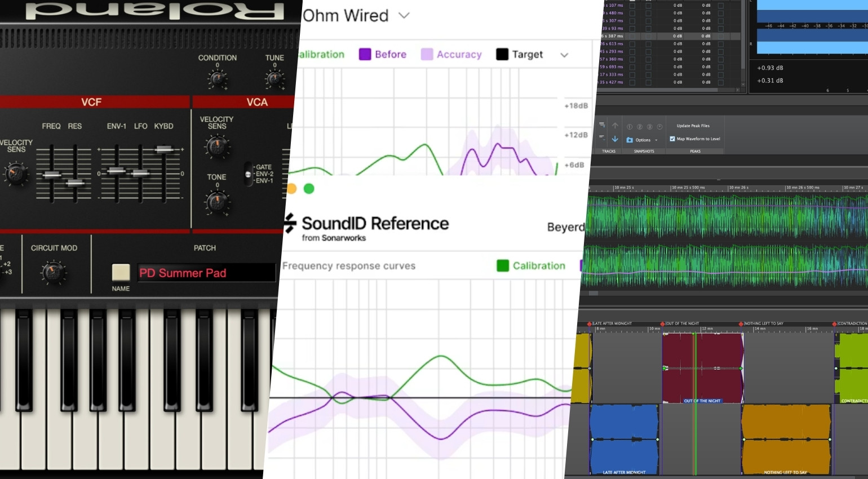Click the add track icon in TRACKS group
Image resolution: width=868 pixels, height=479 pixels.
602,125
